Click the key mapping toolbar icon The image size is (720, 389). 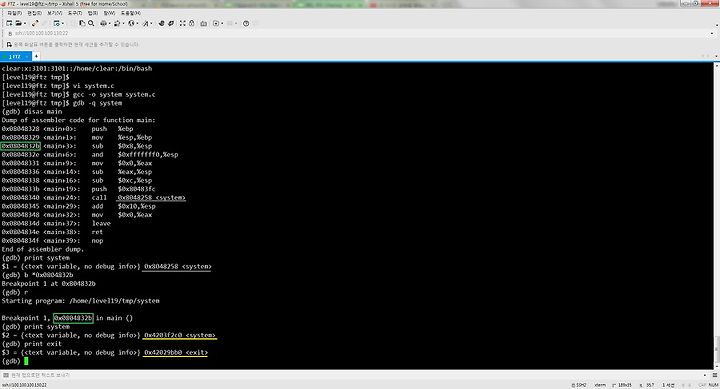203,23
